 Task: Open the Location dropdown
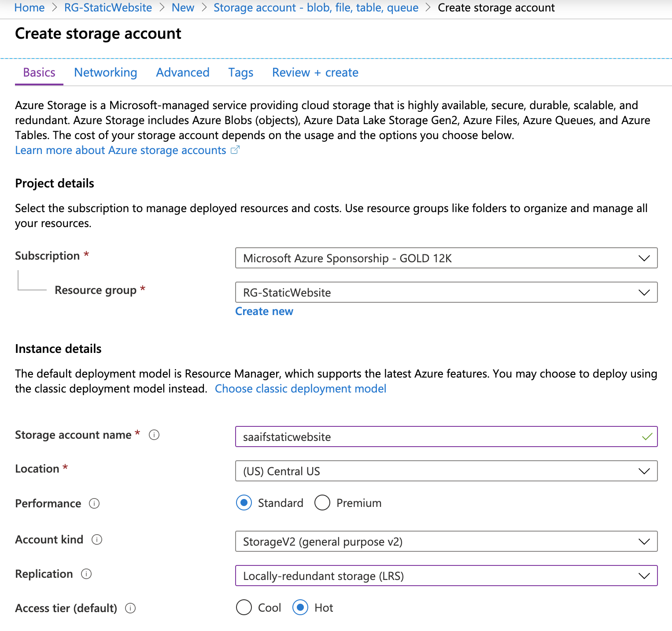[x=446, y=471]
